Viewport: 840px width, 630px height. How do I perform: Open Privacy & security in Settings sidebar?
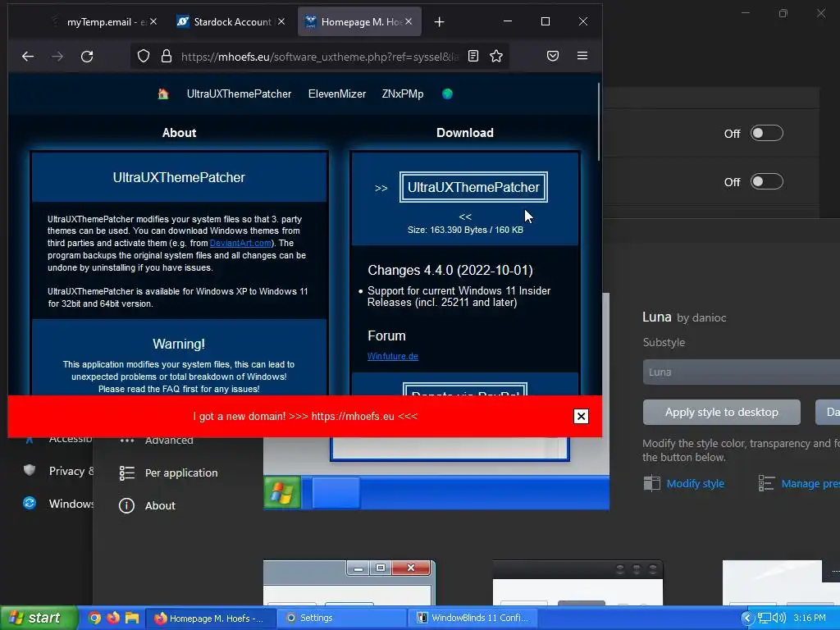tap(71, 471)
